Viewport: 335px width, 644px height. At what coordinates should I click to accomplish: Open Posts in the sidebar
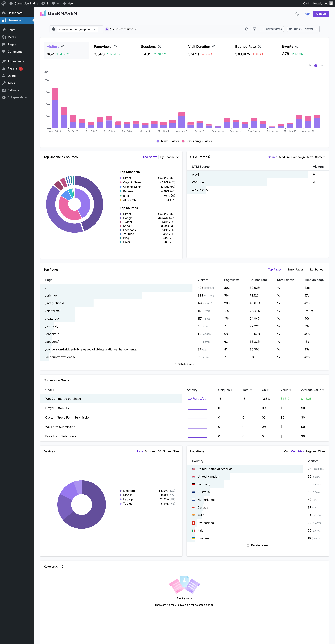click(17, 30)
